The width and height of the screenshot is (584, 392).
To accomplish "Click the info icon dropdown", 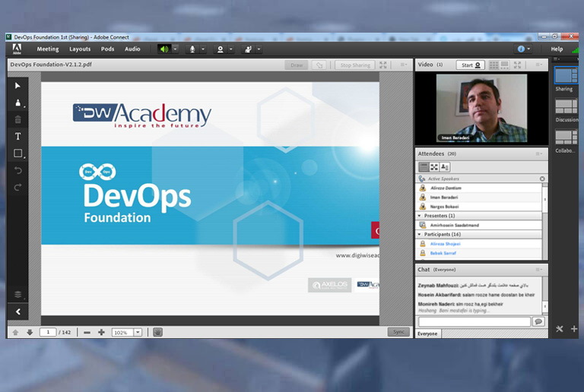I will [x=524, y=49].
